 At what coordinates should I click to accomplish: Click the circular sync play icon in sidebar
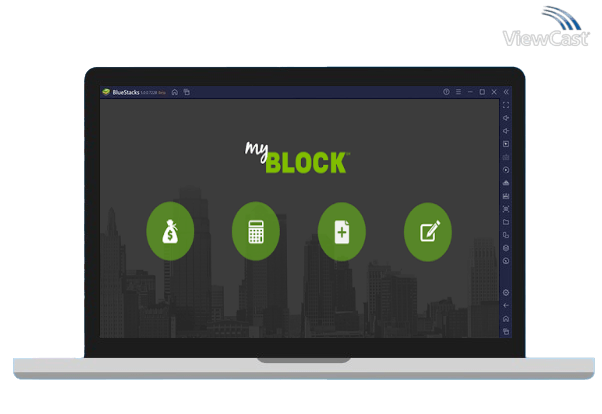(506, 170)
